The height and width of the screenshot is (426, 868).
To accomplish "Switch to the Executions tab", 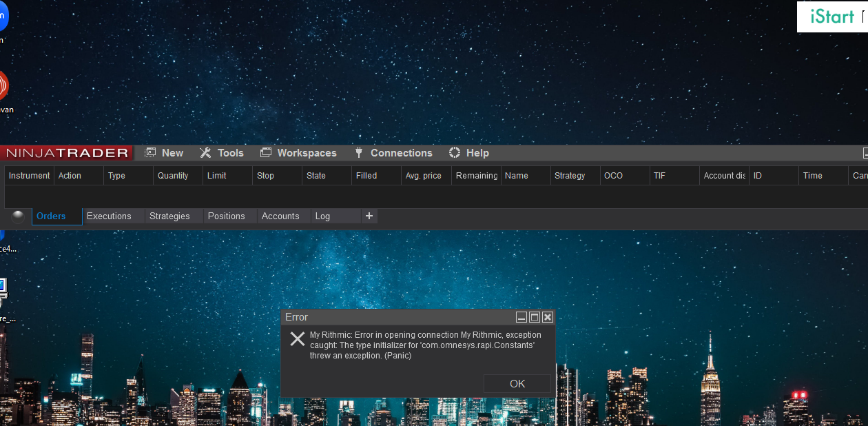I will click(x=109, y=216).
